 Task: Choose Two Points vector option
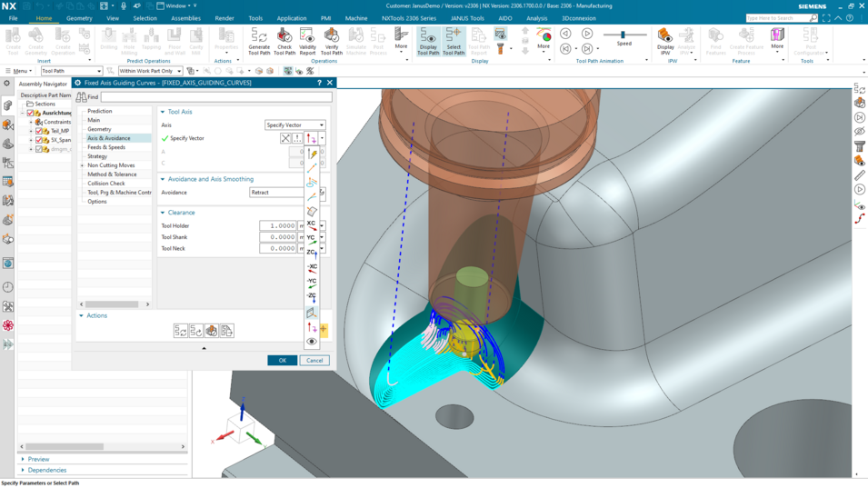pyautogui.click(x=312, y=168)
